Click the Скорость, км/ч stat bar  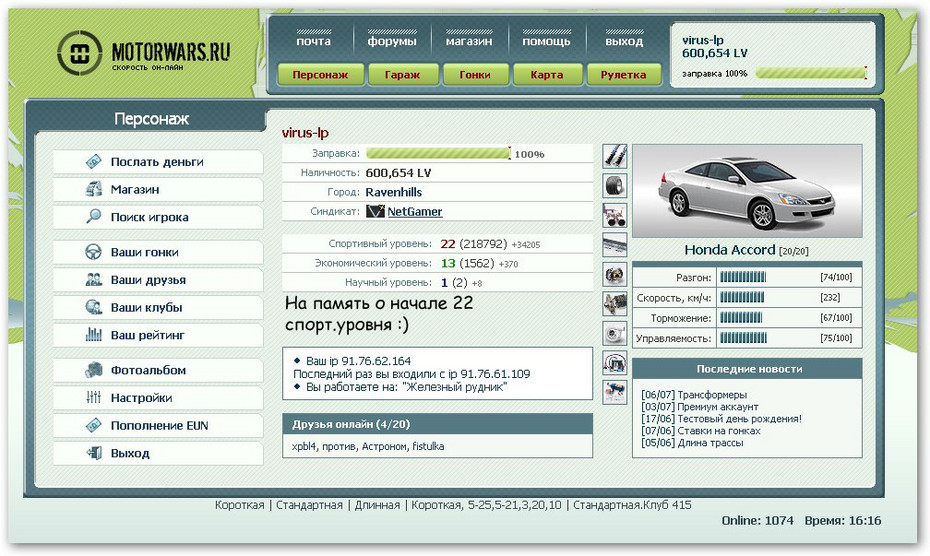742,297
